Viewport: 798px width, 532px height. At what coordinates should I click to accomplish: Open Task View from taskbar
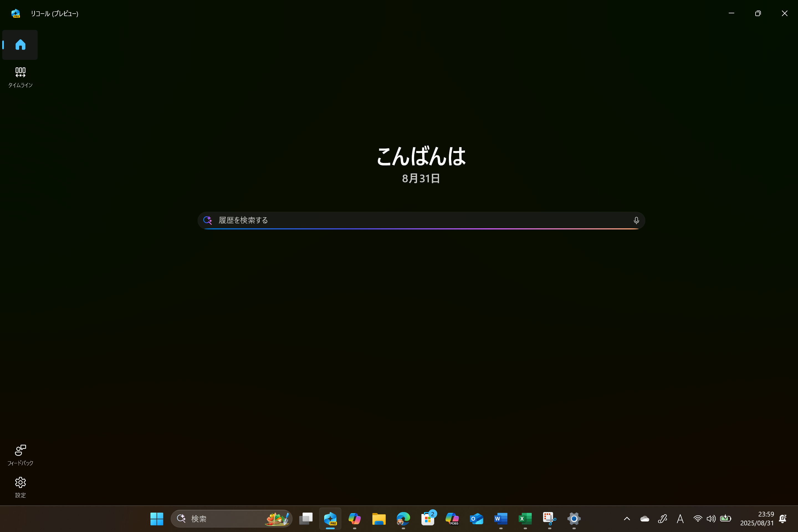(x=306, y=518)
